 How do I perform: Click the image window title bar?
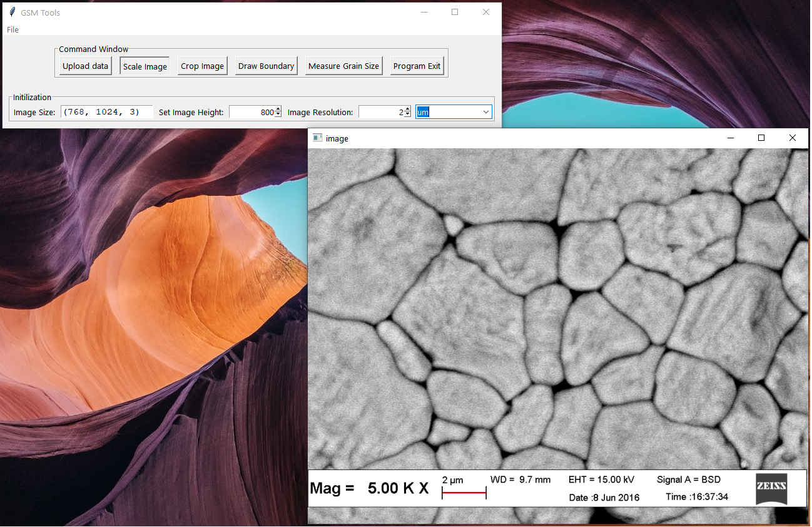500,138
